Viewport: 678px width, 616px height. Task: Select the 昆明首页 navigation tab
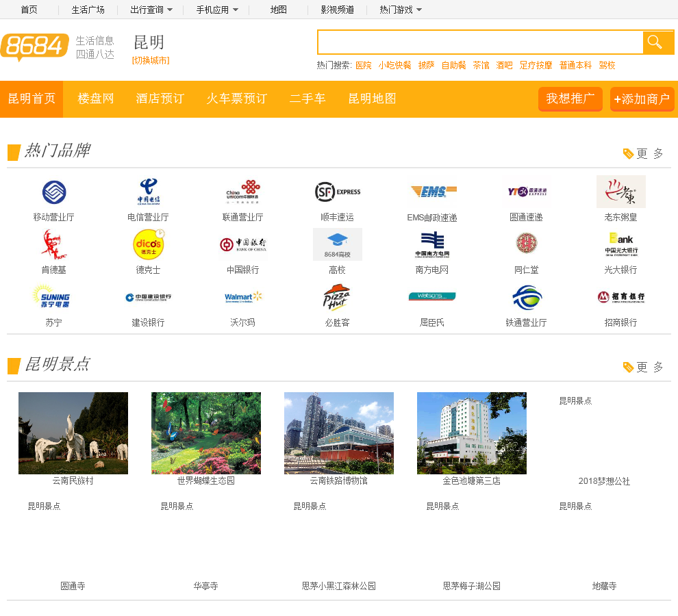point(32,99)
